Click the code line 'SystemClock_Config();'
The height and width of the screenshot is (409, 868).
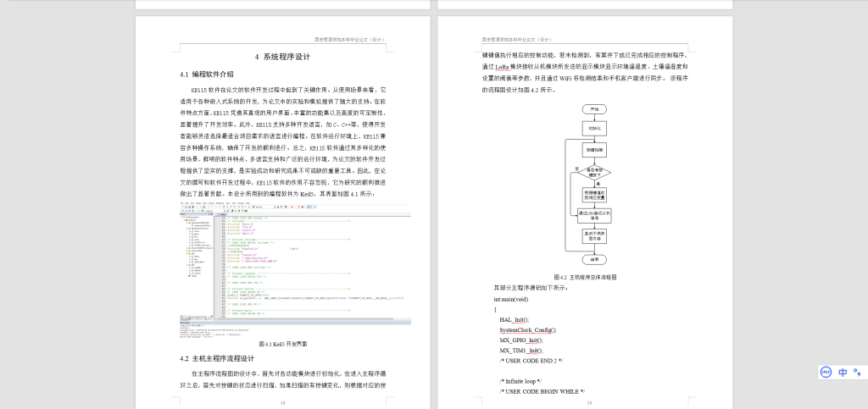pyautogui.click(x=528, y=330)
